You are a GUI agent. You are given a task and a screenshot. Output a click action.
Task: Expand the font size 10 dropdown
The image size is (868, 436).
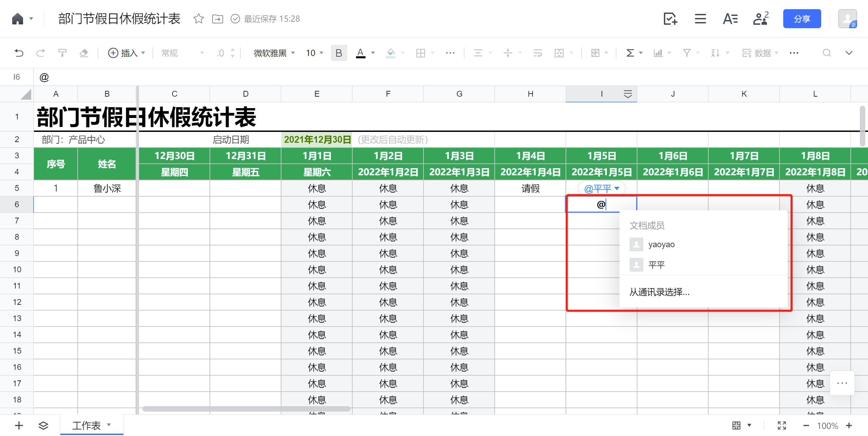(x=315, y=53)
